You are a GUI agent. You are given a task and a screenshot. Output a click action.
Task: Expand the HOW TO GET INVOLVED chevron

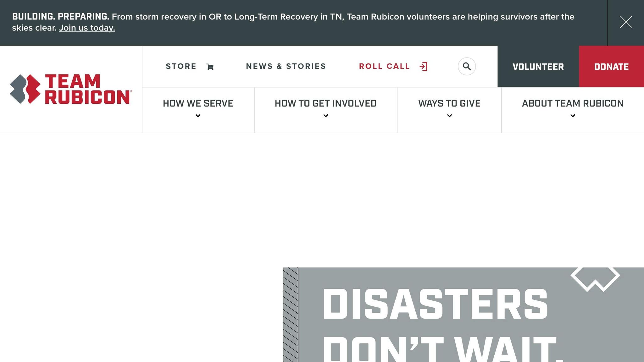(325, 116)
